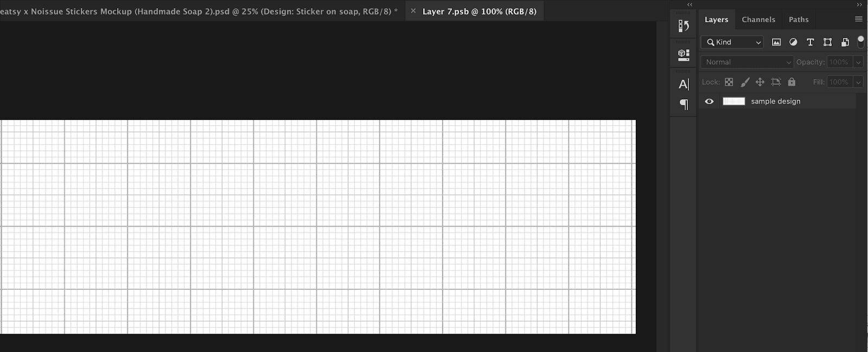Screen dimensions: 868x352
Task: Switch to the Channels tab
Action: click(758, 20)
